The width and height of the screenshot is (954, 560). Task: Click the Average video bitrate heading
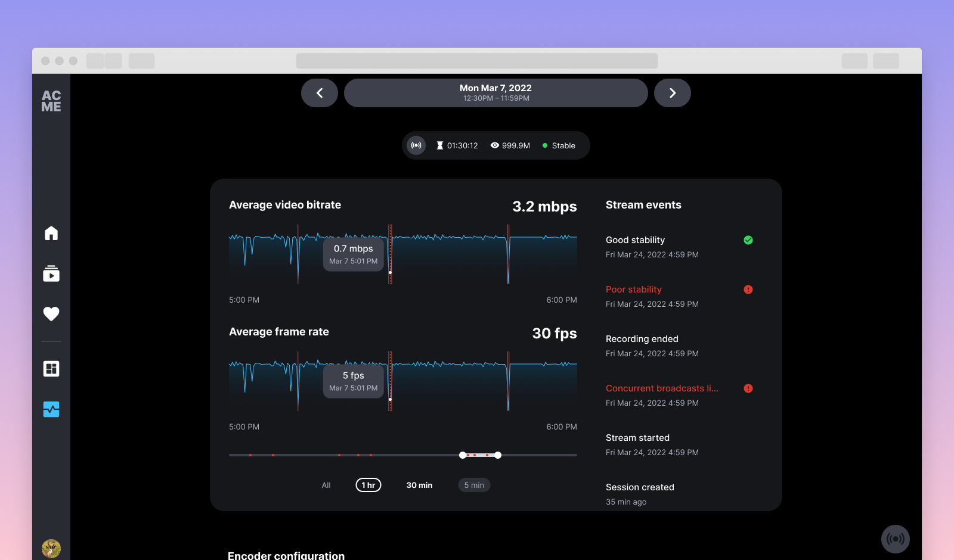(x=285, y=205)
